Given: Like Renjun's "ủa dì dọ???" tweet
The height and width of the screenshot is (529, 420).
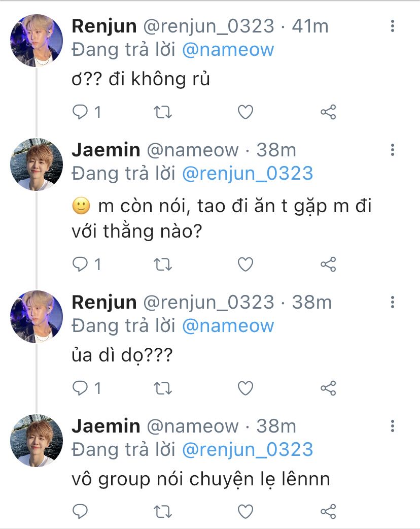Looking at the screenshot, I should [x=246, y=388].
